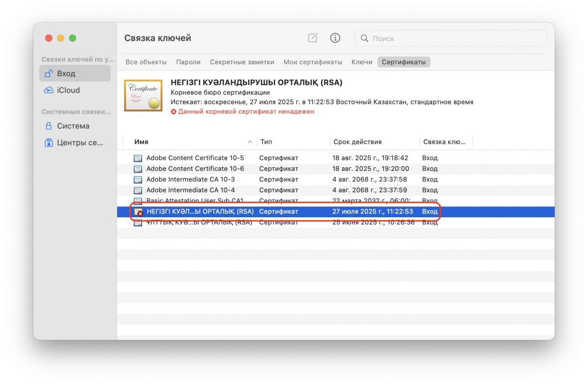Switch to the Пароли tab

click(188, 62)
